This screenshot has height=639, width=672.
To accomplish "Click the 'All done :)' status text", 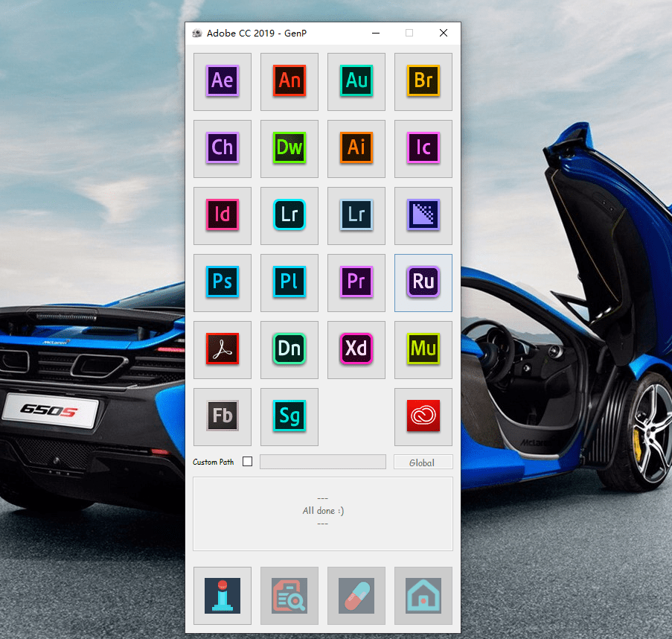I will click(323, 511).
